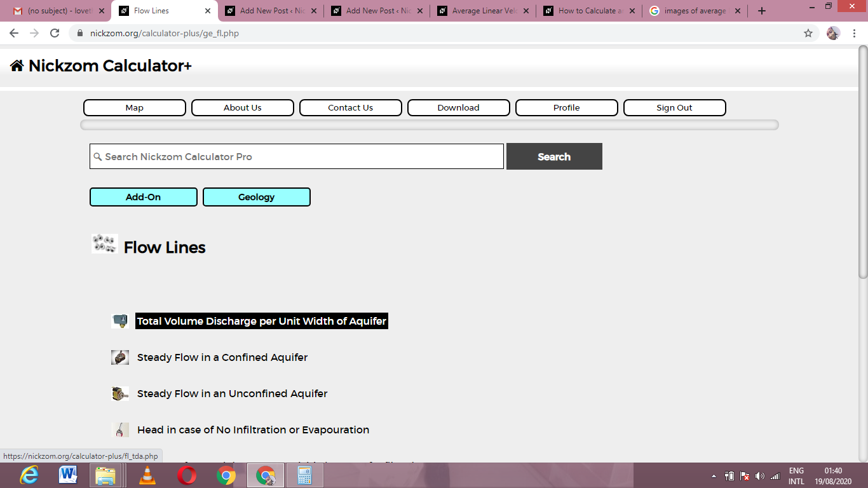Open the Calculator app in taskbar
The height and width of the screenshot is (488, 868).
[305, 475]
